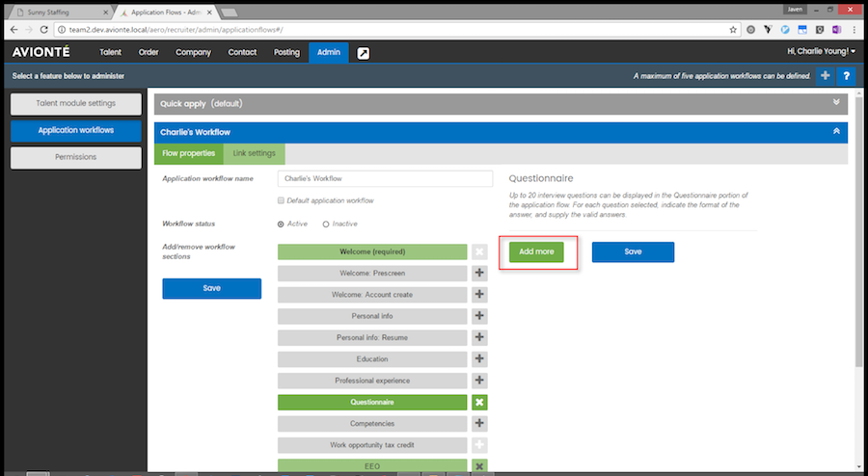Save workflow sections on left
Viewport: 868px width, 476px height.
[211, 288]
